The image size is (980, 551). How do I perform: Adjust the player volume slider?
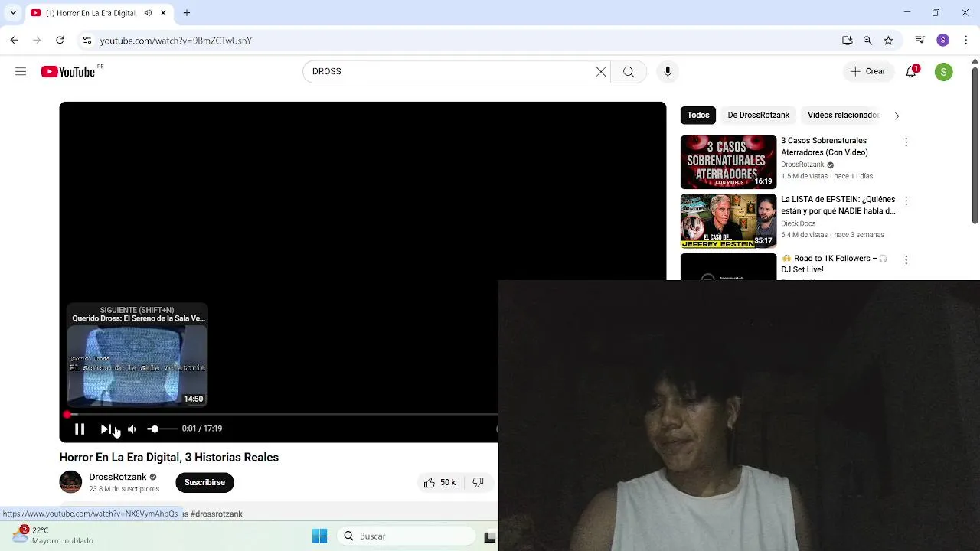tap(162, 429)
